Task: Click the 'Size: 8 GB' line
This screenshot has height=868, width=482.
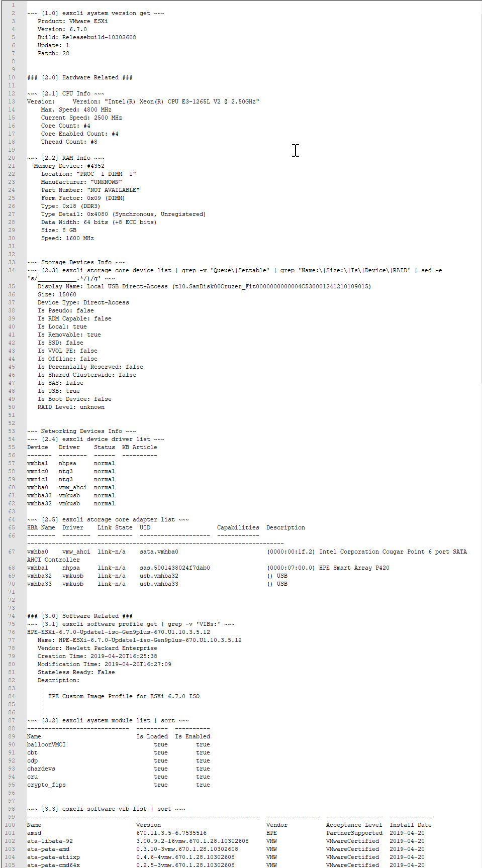Action: pyautogui.click(x=59, y=230)
